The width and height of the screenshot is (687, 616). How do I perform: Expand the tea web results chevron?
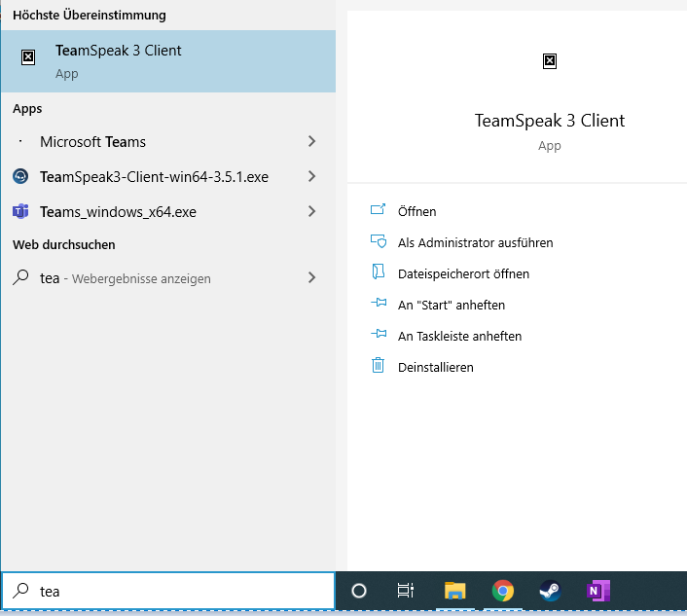(311, 277)
